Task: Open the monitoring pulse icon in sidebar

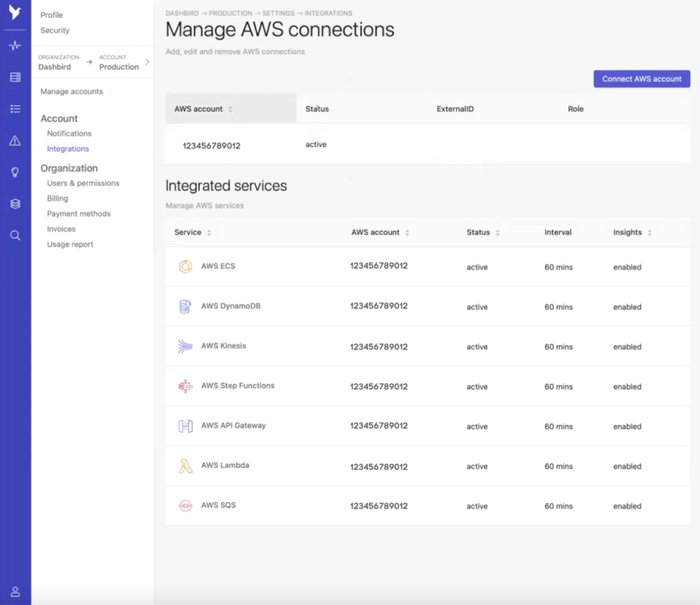Action: (x=15, y=46)
